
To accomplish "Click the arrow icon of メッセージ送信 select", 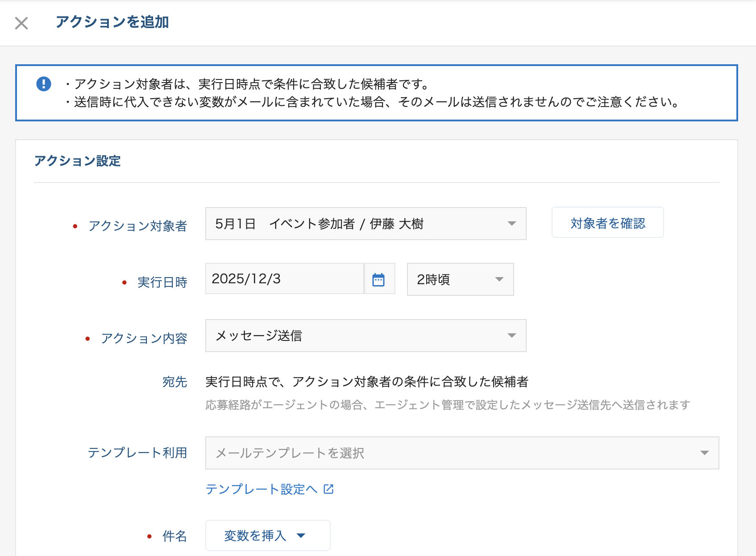I will [x=511, y=336].
